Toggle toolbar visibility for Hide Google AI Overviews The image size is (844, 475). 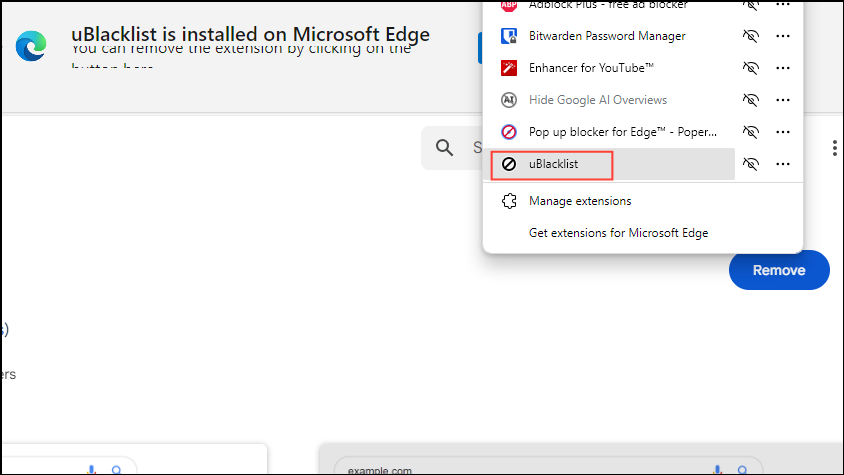coord(750,100)
